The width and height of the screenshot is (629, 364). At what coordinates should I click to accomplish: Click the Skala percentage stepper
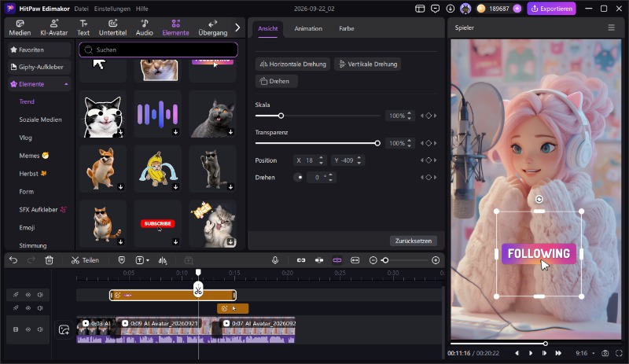[409, 116]
